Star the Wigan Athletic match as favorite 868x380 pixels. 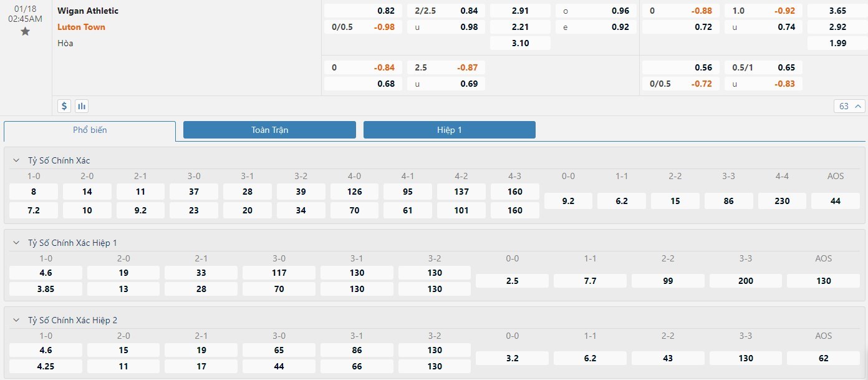(25, 31)
